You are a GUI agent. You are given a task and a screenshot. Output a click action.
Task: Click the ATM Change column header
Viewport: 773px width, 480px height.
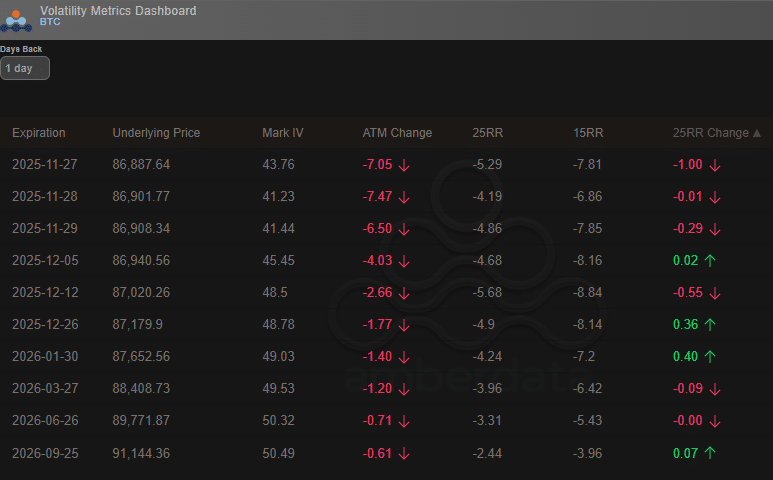[x=397, y=133]
